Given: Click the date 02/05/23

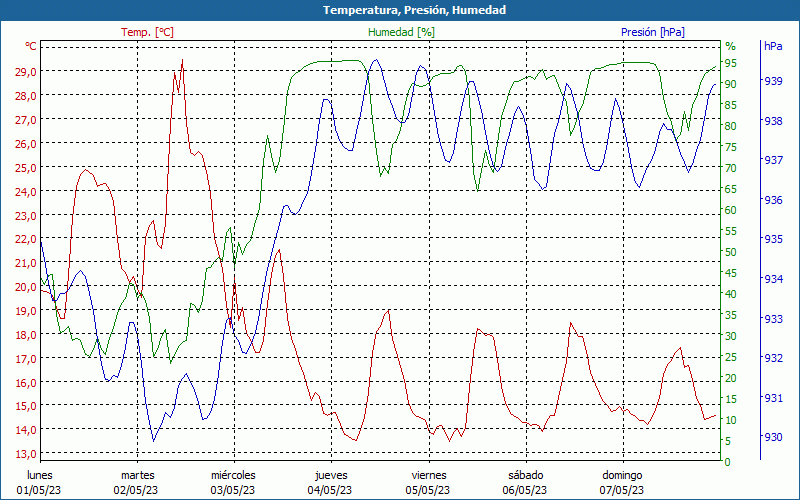Looking at the screenshot, I should [136, 490].
